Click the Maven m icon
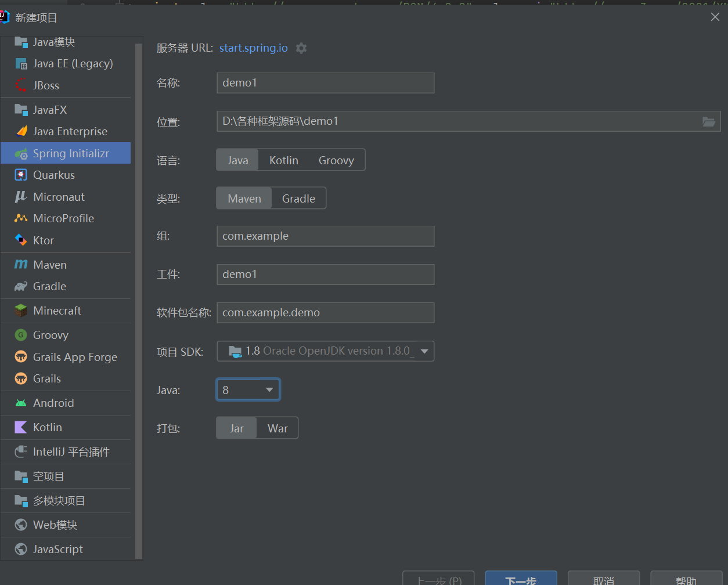 pos(21,265)
